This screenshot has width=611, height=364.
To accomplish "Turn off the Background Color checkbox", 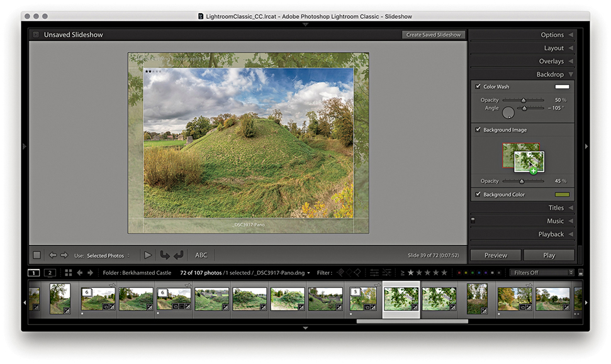I will click(478, 195).
